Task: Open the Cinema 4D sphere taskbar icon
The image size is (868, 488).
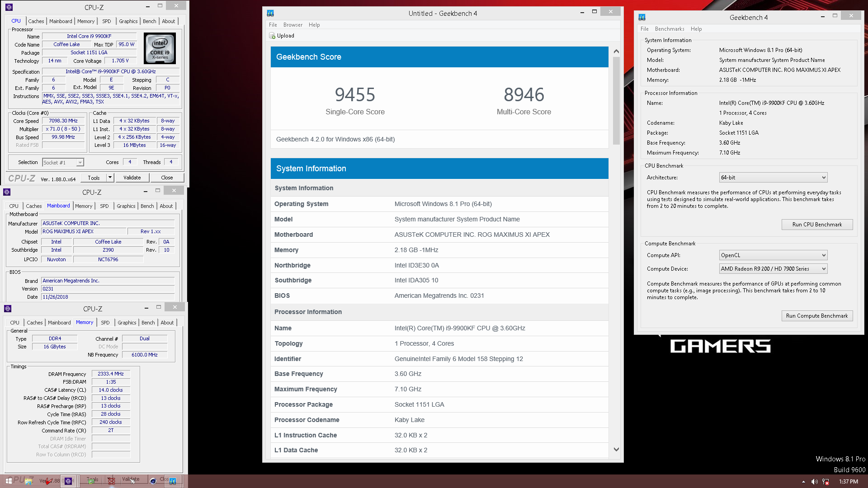Action: tap(153, 481)
